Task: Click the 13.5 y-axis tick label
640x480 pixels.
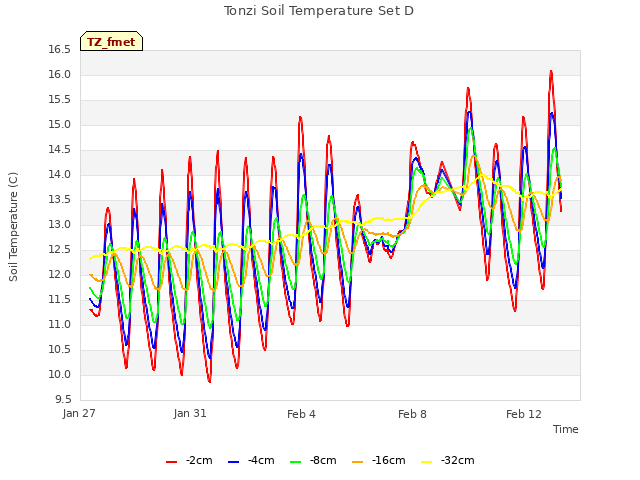Action: (x=60, y=200)
